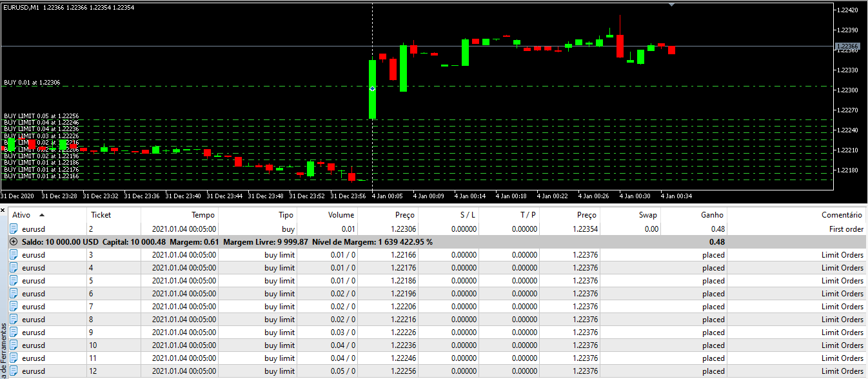Click the buy entry arrow marker on the chart
Image resolution: width=868 pixels, height=379 pixels.
click(x=372, y=88)
